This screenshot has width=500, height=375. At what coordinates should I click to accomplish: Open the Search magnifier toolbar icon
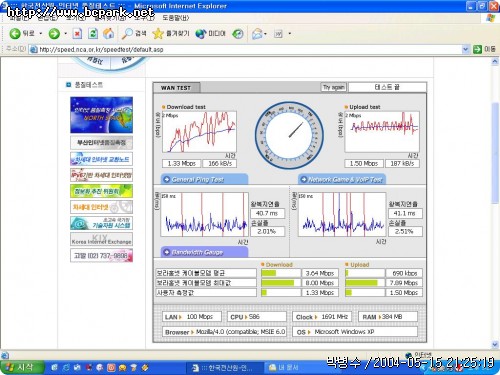[x=127, y=33]
